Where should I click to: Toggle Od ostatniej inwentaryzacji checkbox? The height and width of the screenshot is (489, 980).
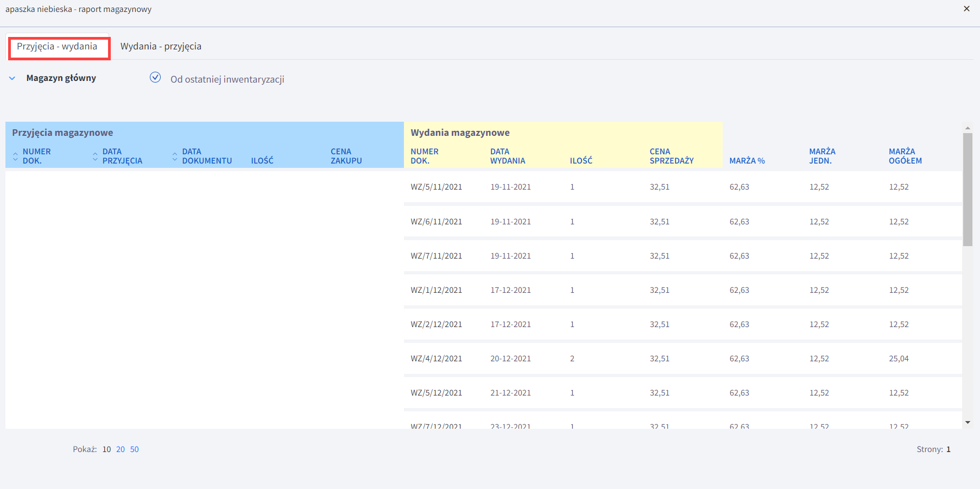coord(155,78)
